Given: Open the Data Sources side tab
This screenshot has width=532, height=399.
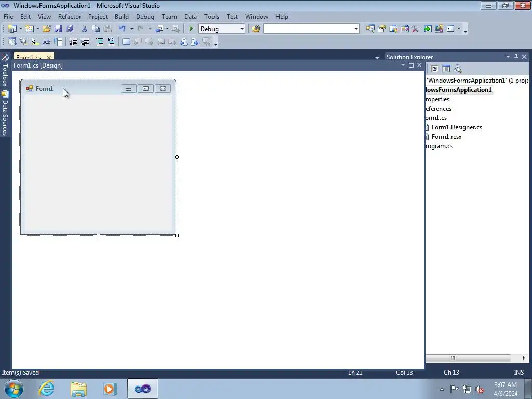Looking at the screenshot, I should [5, 113].
